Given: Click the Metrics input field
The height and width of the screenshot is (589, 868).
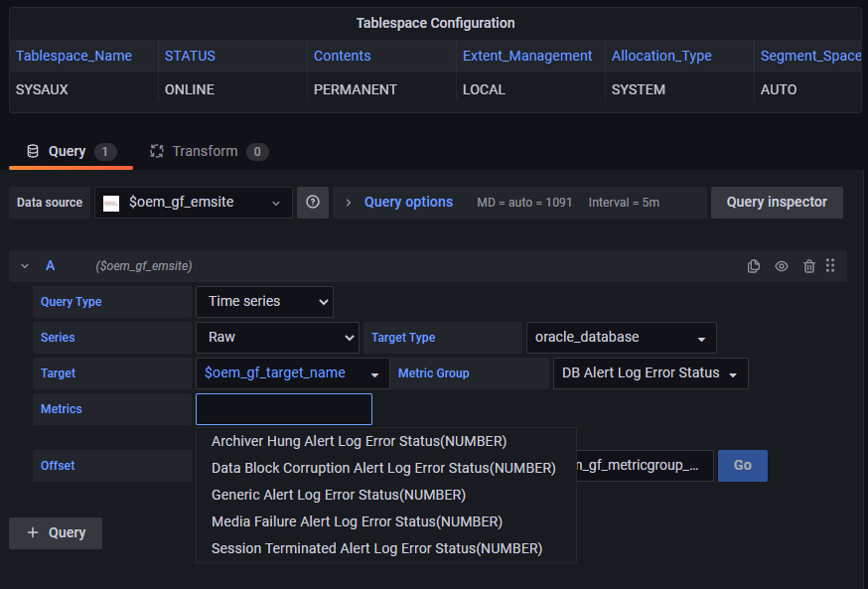Looking at the screenshot, I should (x=284, y=409).
